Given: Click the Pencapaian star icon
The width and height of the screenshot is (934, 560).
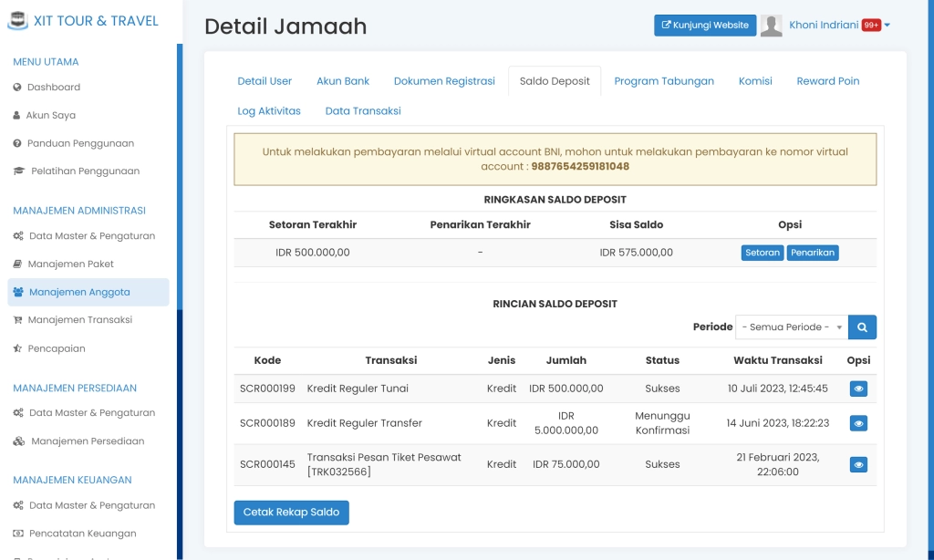Looking at the screenshot, I should (x=19, y=347).
